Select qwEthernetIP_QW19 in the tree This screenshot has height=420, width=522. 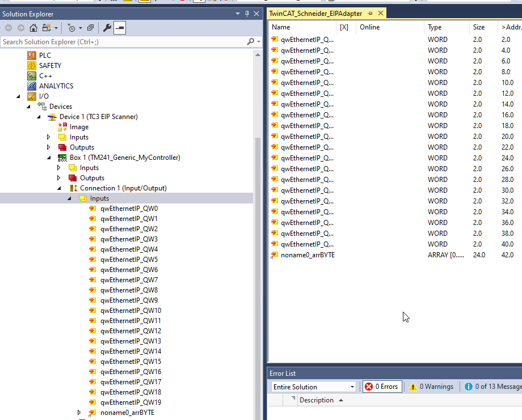[x=131, y=402]
